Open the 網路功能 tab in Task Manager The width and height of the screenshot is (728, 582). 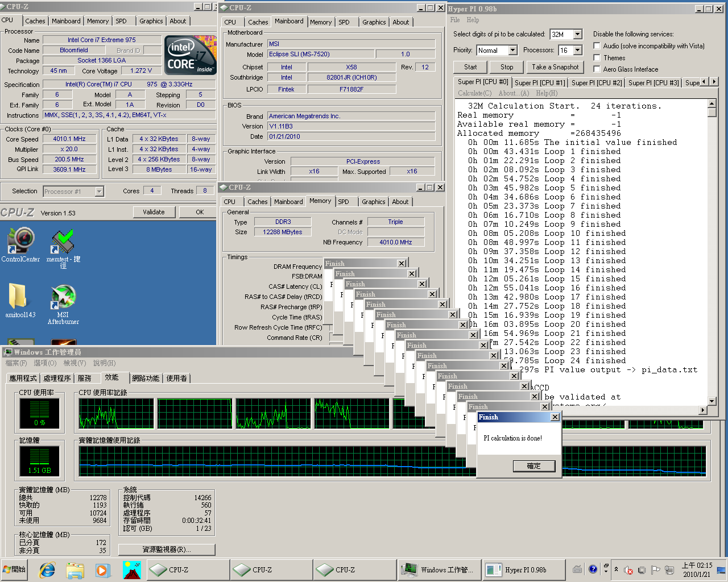point(146,378)
